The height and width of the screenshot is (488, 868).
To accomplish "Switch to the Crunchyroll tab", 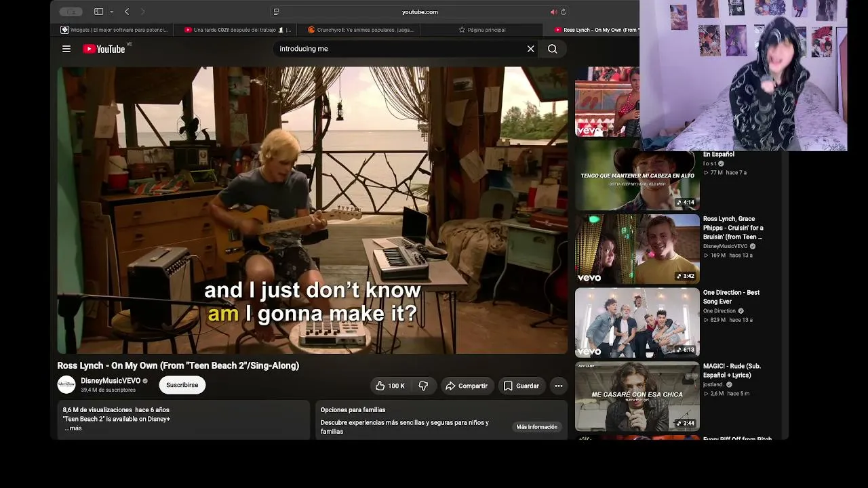I will (x=359, y=30).
